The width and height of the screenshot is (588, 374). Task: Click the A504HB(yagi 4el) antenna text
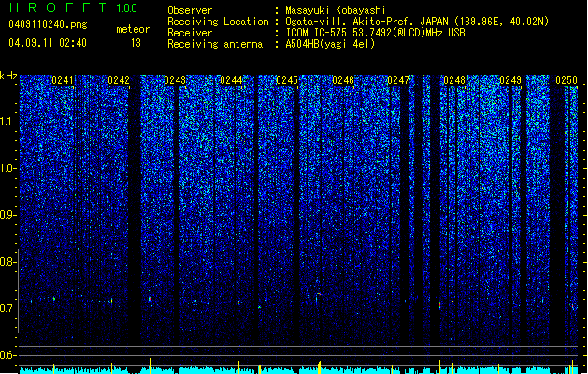[x=330, y=44]
